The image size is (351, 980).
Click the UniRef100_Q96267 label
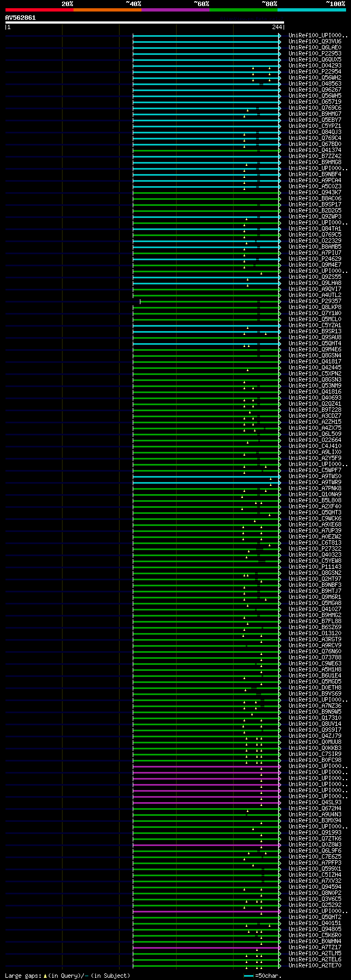coord(315,89)
